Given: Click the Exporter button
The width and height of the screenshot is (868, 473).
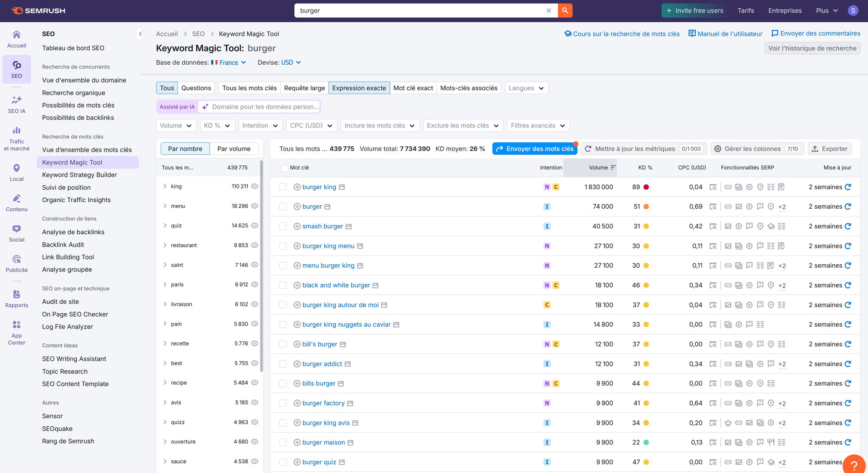Looking at the screenshot, I should 829,149.
